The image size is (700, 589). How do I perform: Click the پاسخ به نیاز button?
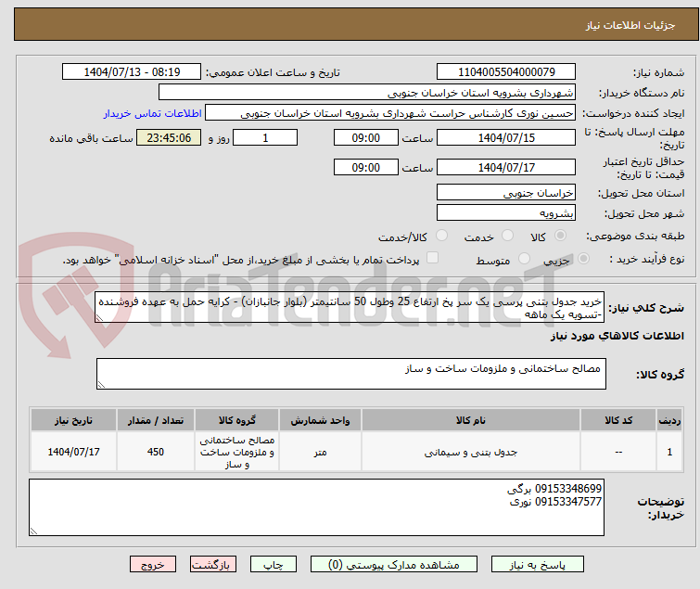(x=537, y=565)
